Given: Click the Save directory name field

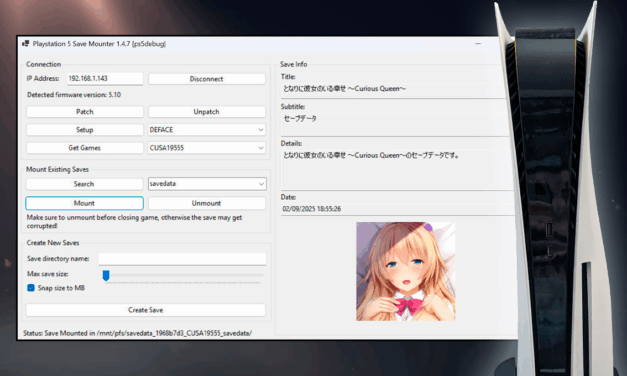Looking at the screenshot, I should 182,259.
